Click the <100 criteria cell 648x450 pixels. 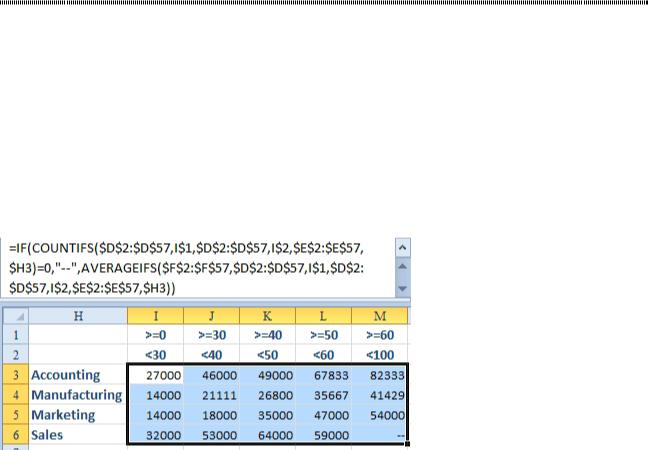pyautogui.click(x=380, y=355)
